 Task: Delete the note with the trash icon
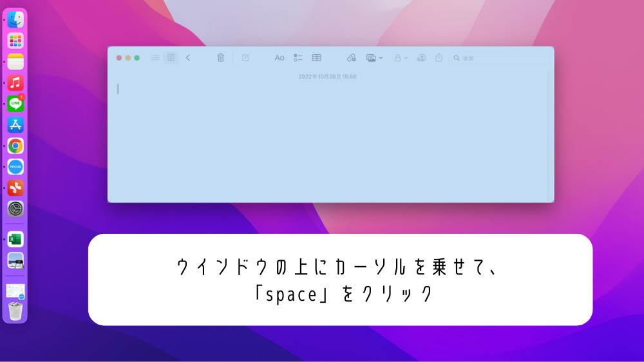pos(220,57)
